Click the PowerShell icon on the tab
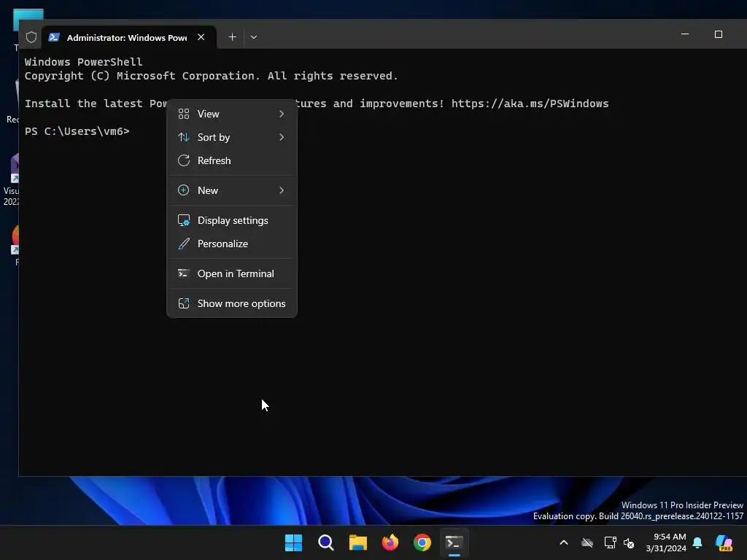 pos(54,37)
